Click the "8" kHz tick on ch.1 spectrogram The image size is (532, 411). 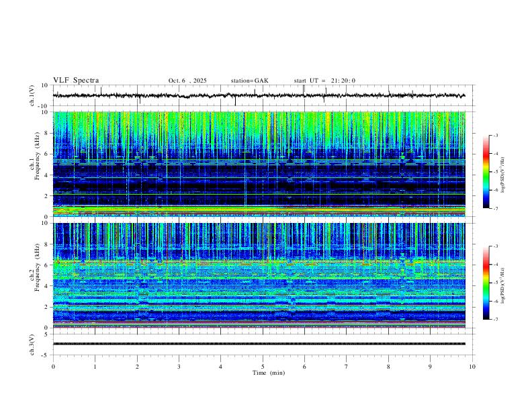point(47,133)
